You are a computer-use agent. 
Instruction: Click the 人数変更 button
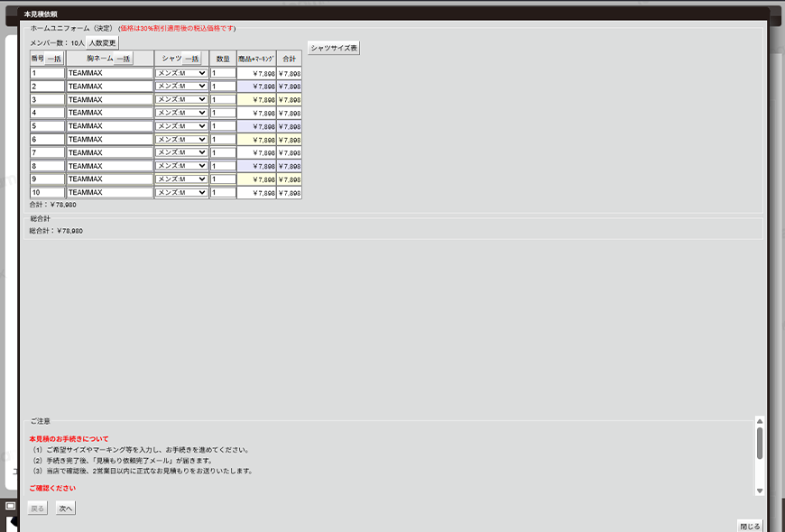point(103,43)
